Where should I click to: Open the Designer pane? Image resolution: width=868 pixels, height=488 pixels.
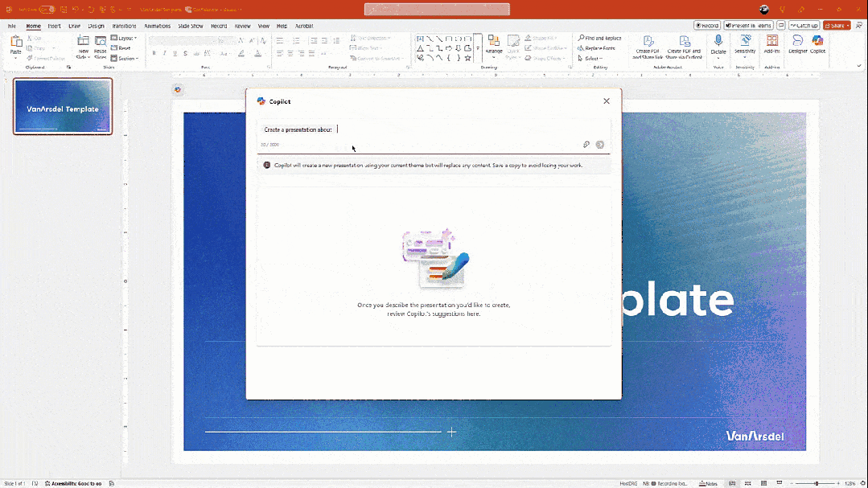[x=796, y=43]
